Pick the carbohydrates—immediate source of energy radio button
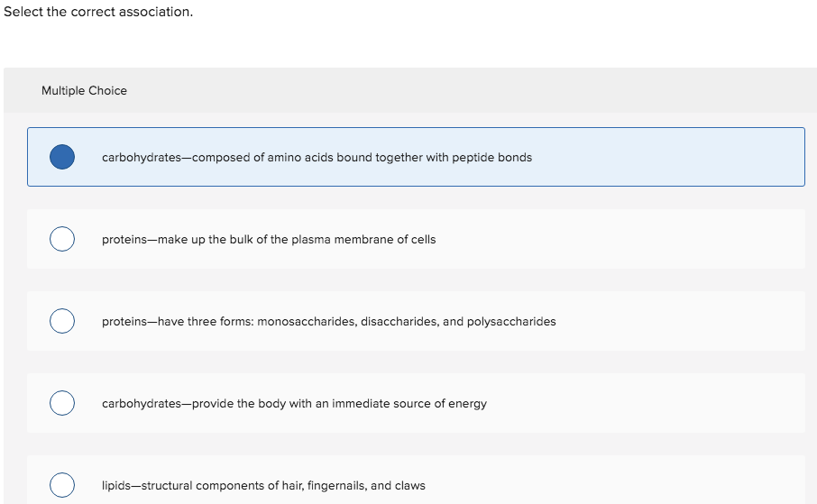 [x=62, y=403]
